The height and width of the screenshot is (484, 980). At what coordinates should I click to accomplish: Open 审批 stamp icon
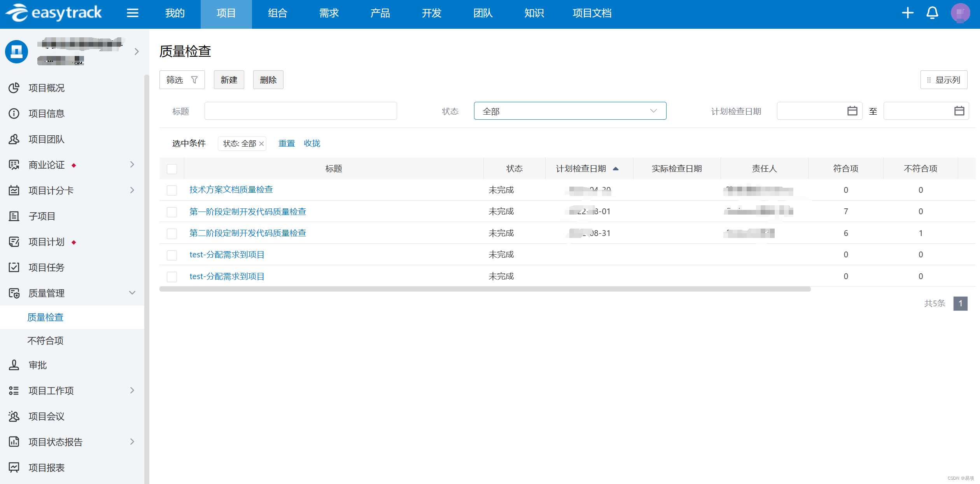[14, 365]
